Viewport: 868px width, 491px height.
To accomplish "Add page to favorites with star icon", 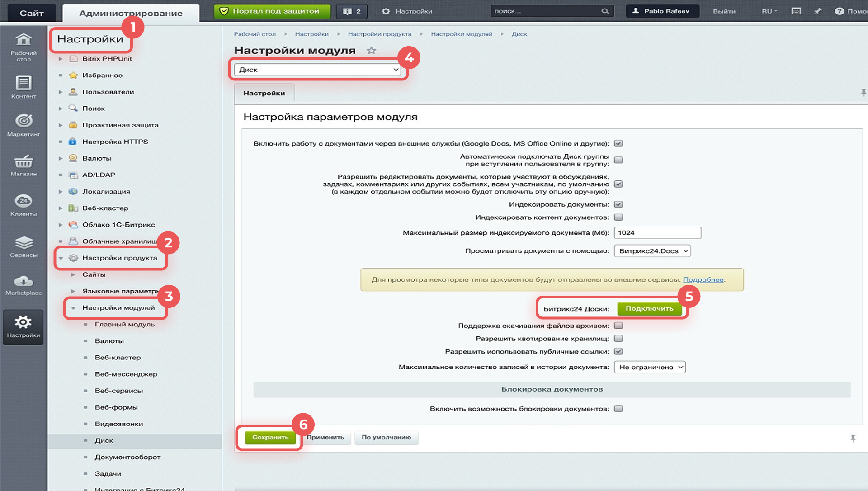I will tap(371, 51).
